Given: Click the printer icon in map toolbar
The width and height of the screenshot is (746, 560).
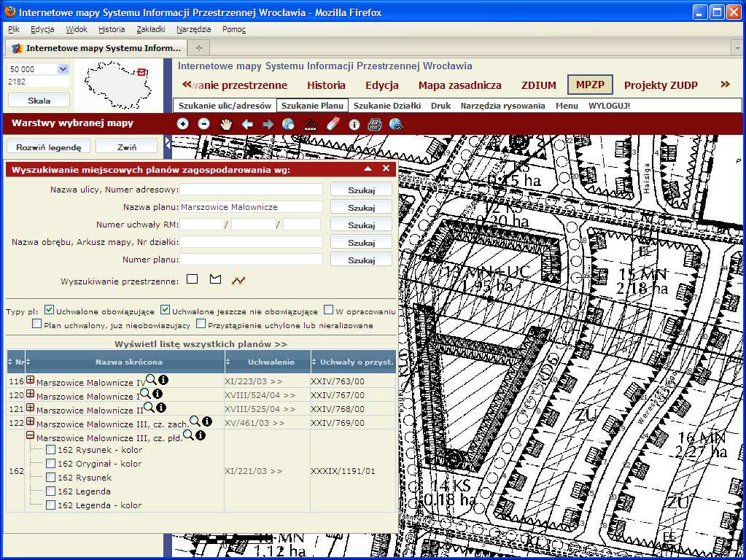Looking at the screenshot, I should (375, 124).
